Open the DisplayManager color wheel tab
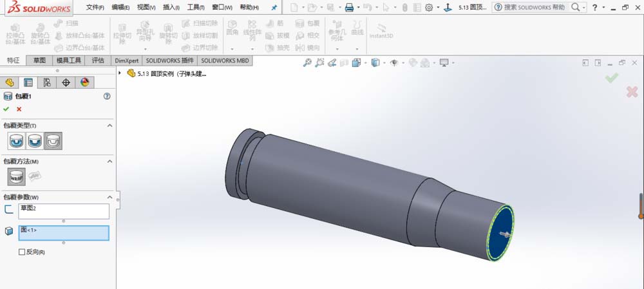 coord(84,82)
